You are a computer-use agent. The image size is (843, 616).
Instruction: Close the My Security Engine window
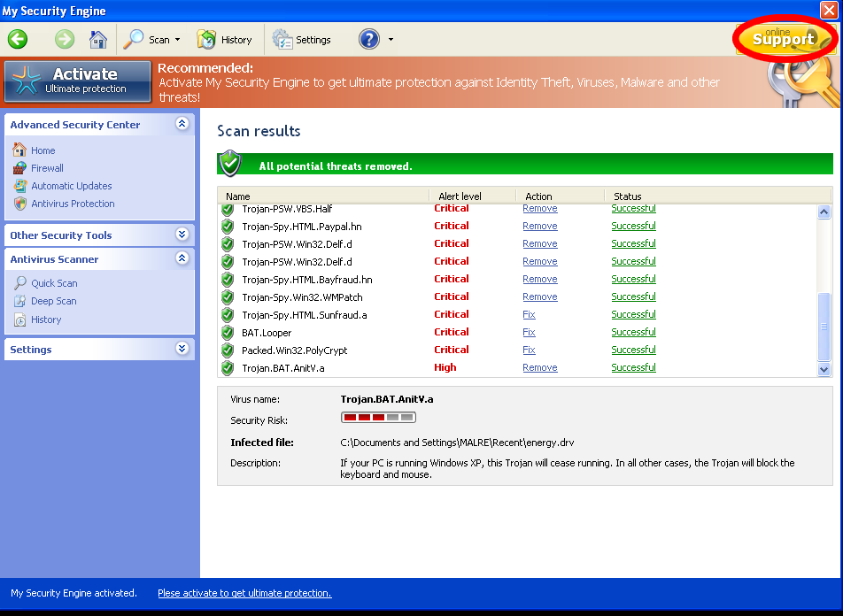(x=829, y=10)
